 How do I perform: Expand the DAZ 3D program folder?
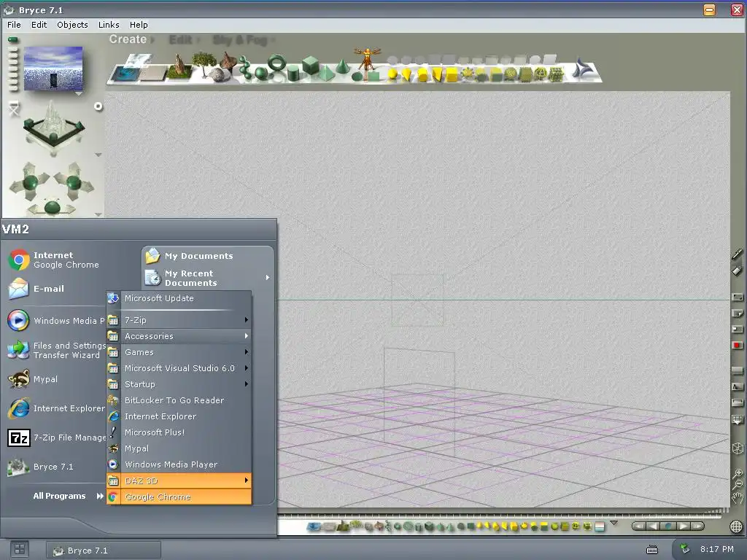point(179,481)
